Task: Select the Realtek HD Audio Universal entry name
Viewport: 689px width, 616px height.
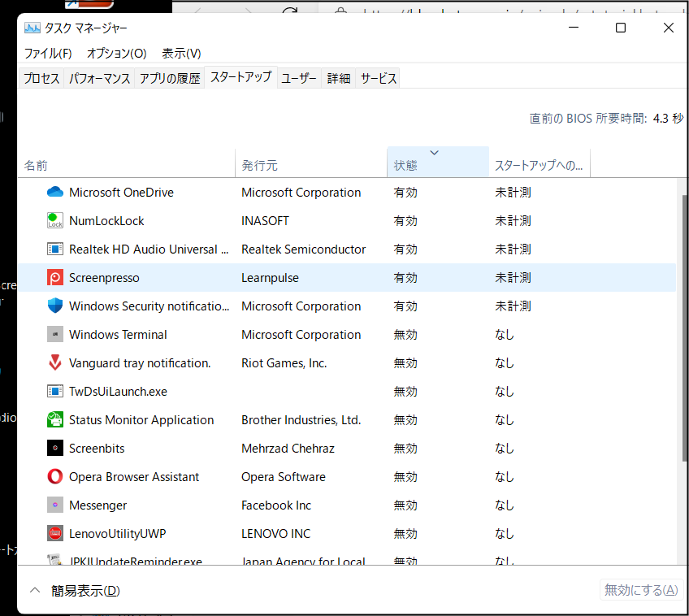Action: (x=149, y=249)
